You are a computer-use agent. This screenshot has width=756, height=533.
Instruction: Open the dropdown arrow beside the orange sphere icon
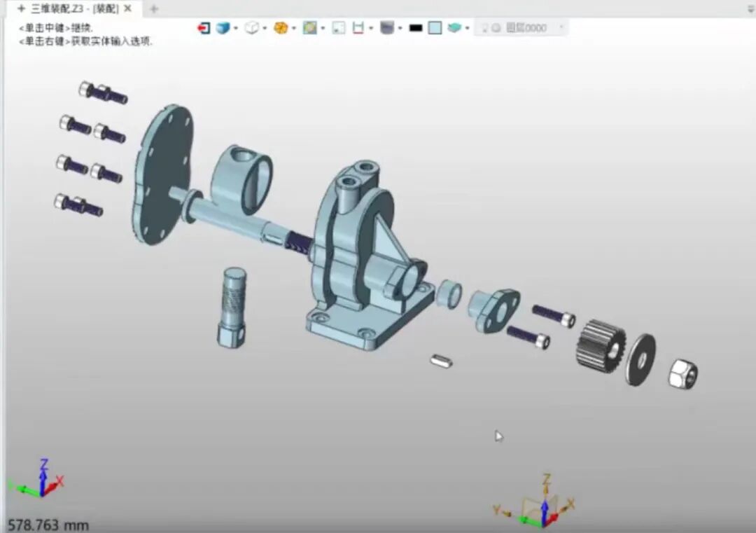(293, 28)
